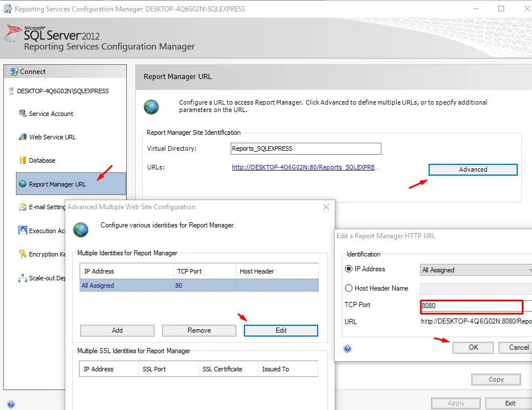
Task: Click the Edit button in identities dialog
Action: click(281, 330)
